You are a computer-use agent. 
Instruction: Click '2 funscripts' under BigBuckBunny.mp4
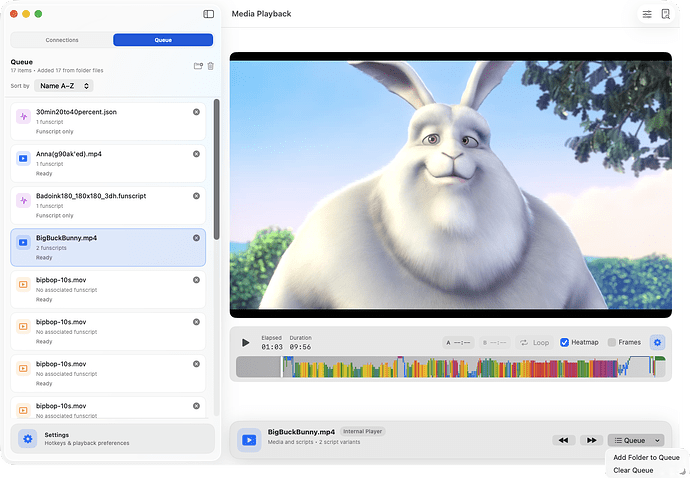pos(51,248)
